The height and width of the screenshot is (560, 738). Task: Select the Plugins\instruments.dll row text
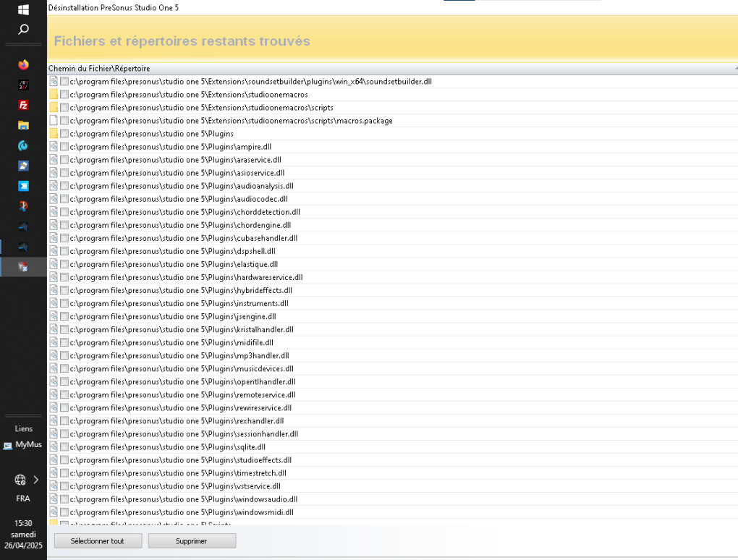click(x=179, y=304)
